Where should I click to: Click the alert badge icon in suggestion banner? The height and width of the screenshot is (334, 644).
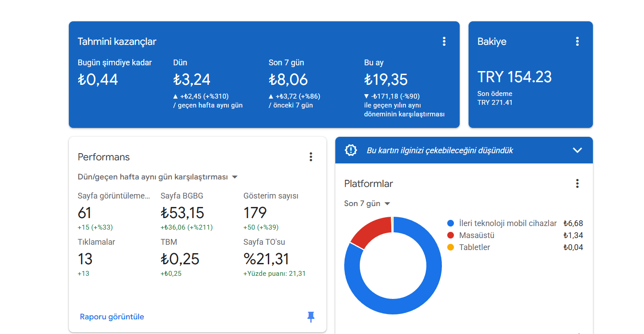tap(351, 150)
